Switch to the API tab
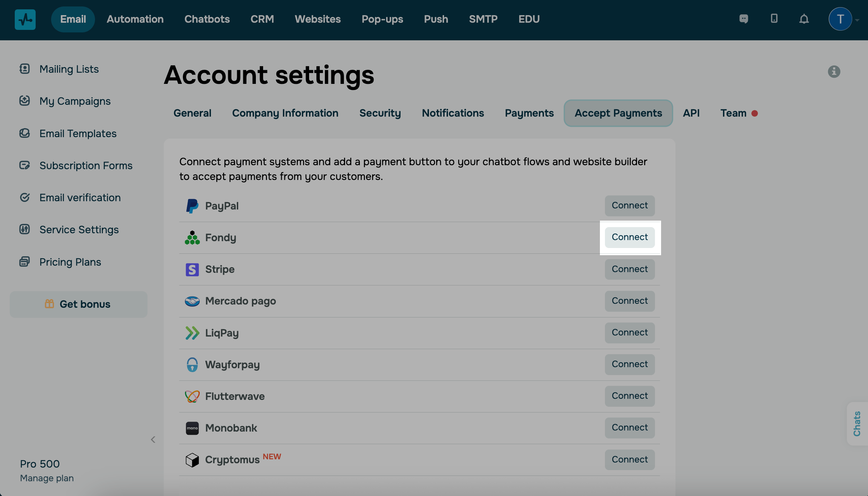868x496 pixels. [x=691, y=113]
